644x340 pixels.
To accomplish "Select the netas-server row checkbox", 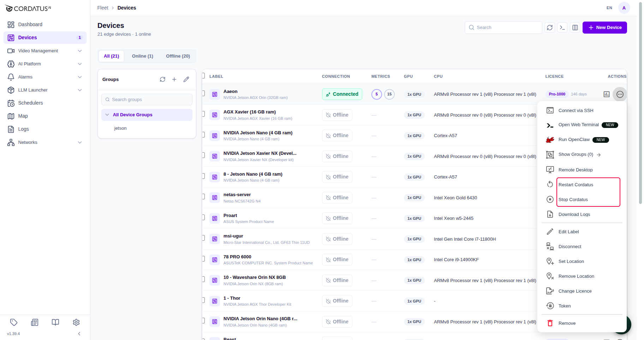I will pyautogui.click(x=203, y=197).
